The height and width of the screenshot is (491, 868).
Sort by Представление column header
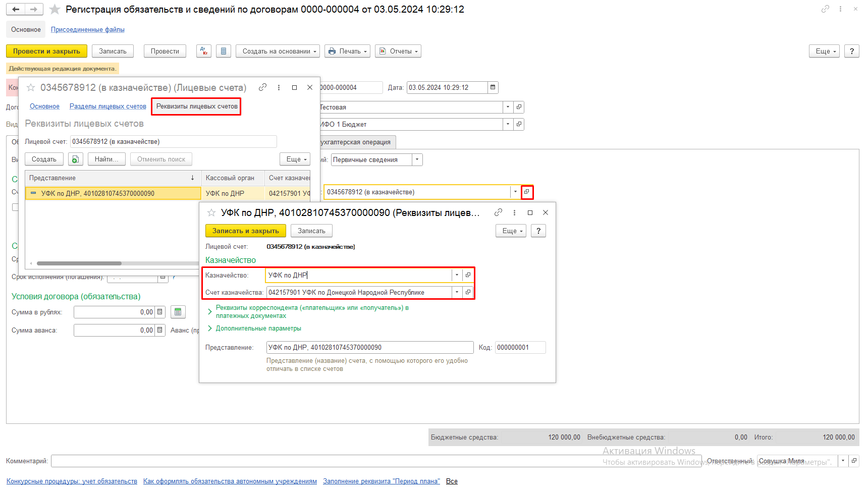(113, 178)
